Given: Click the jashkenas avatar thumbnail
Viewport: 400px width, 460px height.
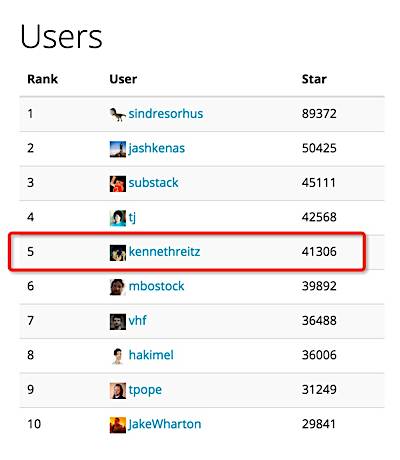Looking at the screenshot, I should point(118,149).
